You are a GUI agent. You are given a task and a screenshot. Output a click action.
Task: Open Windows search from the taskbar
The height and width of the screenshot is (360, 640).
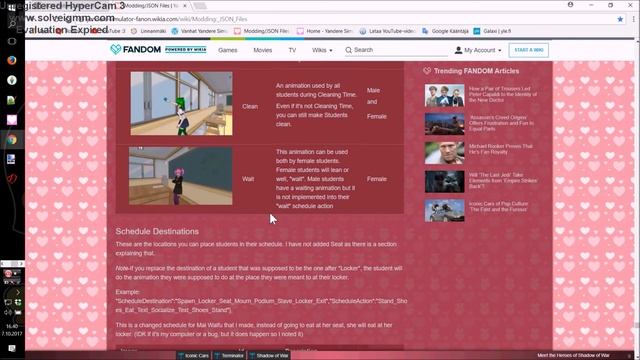[11, 24]
